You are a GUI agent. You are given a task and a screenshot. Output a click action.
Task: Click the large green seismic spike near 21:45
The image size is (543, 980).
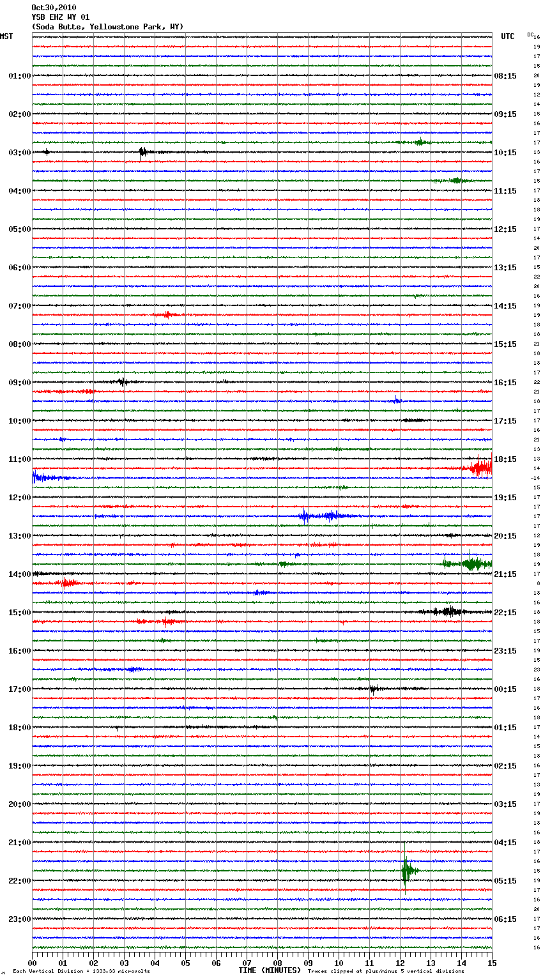point(406,870)
